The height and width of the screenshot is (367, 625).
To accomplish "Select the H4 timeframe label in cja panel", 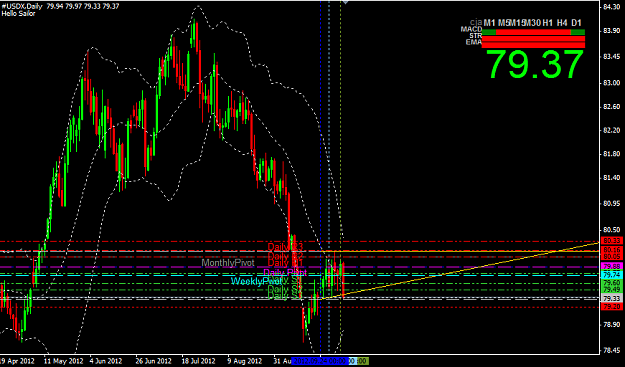I will pos(562,23).
